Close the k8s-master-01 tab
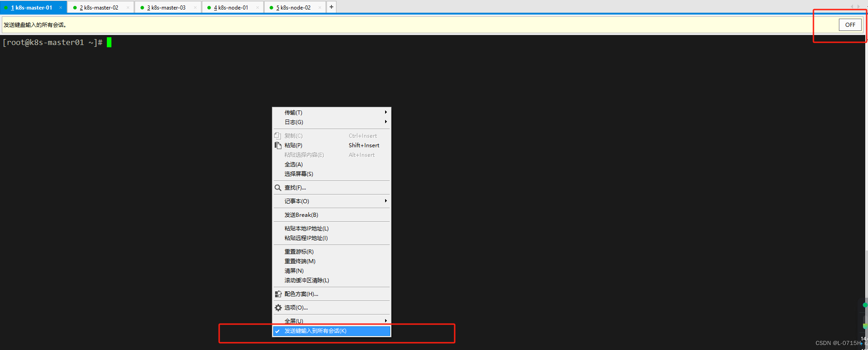The height and width of the screenshot is (350, 868). point(60,7)
